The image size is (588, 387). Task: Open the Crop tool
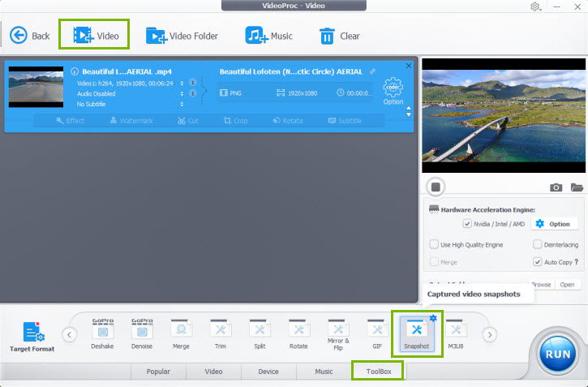pos(235,121)
